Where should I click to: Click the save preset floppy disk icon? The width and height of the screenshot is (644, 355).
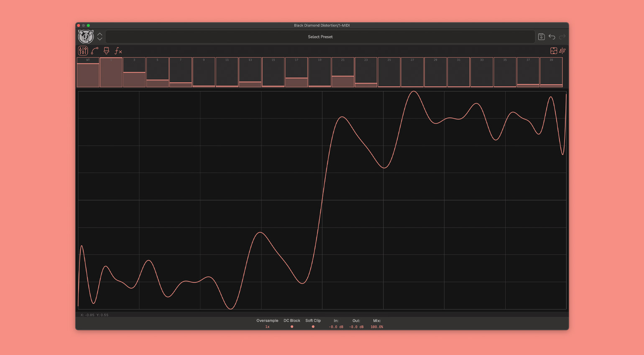pyautogui.click(x=541, y=37)
